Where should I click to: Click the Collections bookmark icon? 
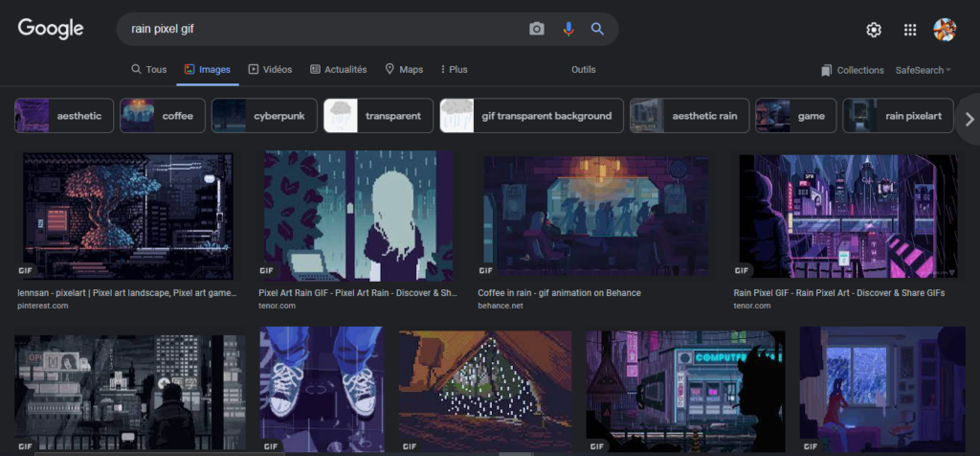click(827, 70)
